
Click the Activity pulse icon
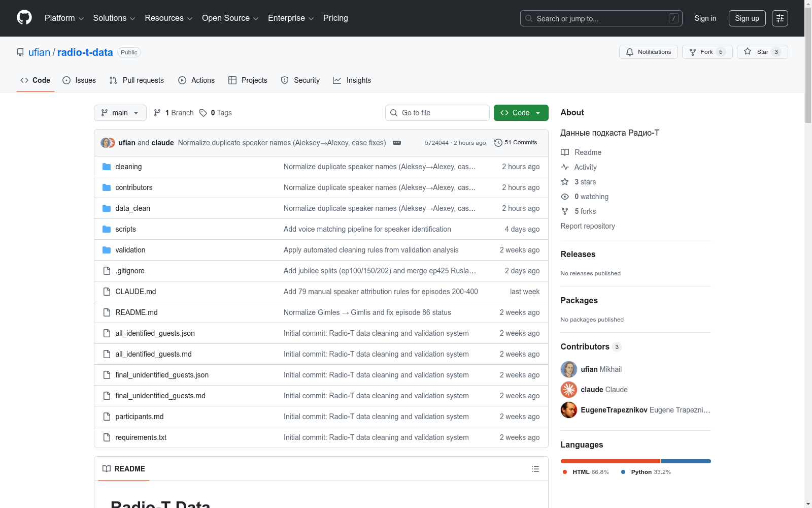point(565,167)
